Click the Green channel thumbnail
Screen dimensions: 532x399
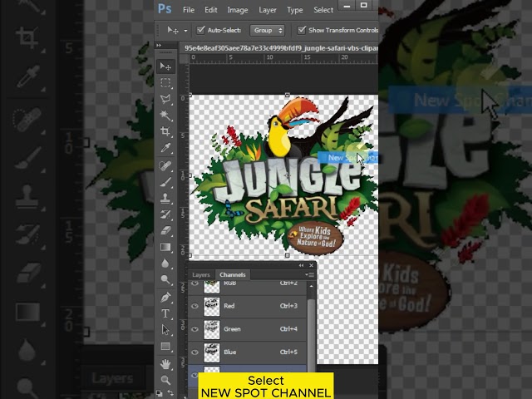tap(212, 329)
